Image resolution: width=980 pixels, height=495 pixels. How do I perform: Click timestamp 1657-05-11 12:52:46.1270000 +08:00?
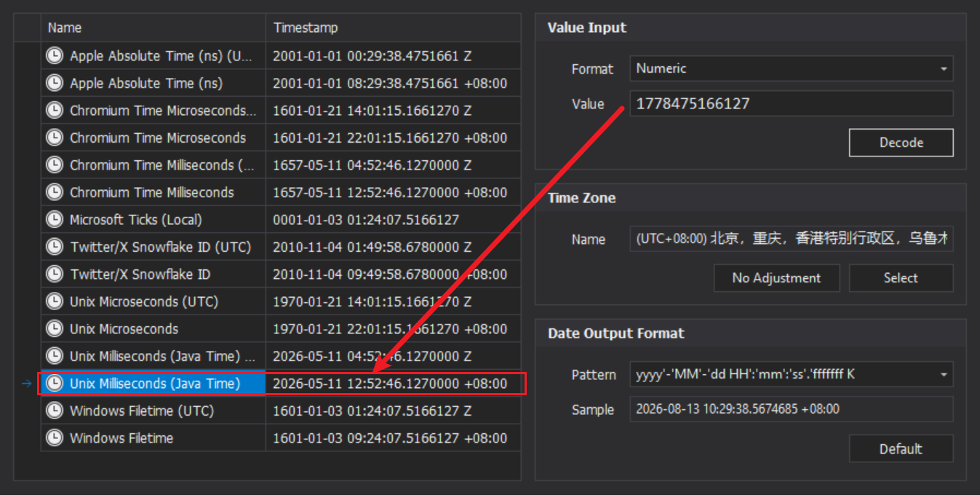click(x=390, y=192)
